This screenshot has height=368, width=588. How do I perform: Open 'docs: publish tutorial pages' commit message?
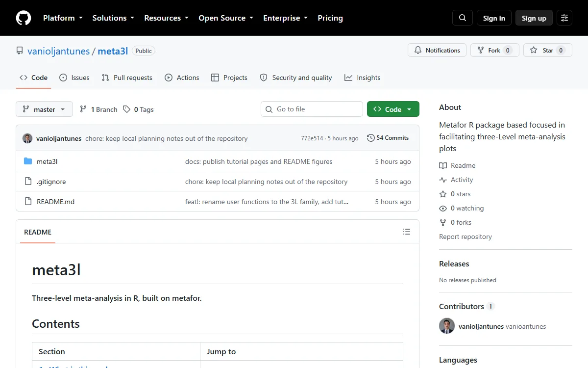(x=259, y=161)
